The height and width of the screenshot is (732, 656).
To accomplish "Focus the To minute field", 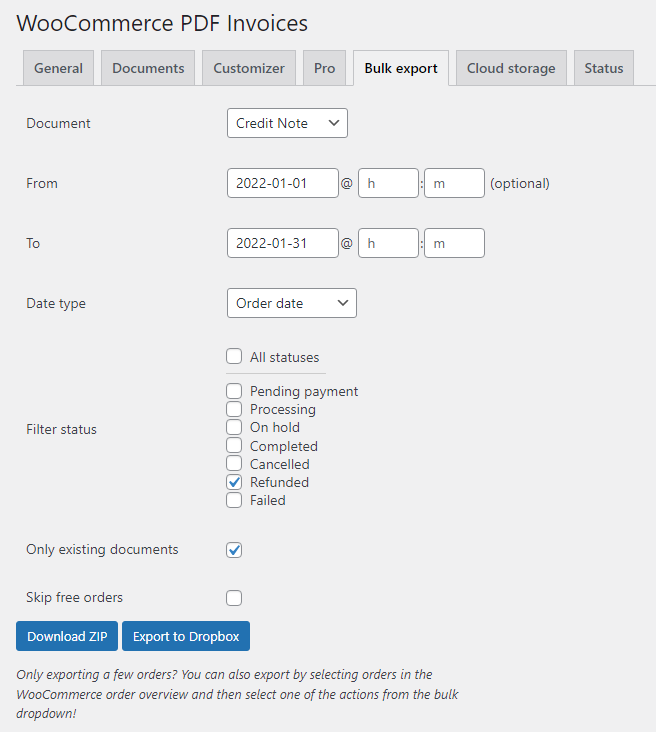I will pyautogui.click(x=454, y=243).
